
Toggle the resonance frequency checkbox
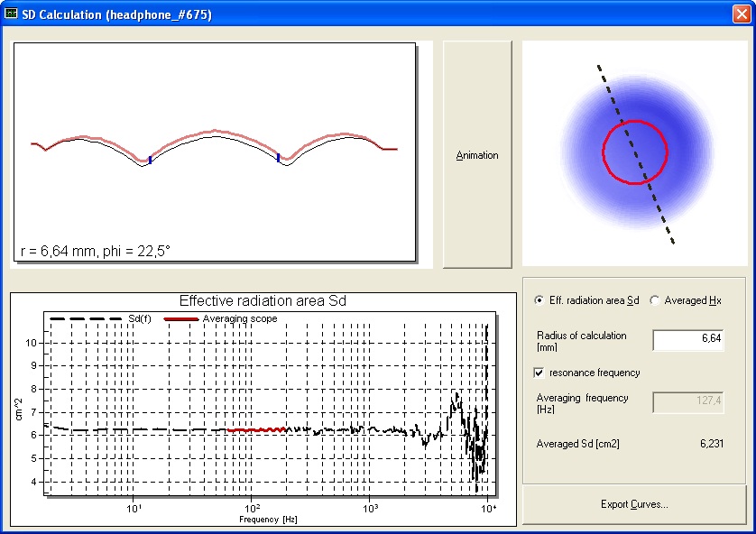(539, 373)
